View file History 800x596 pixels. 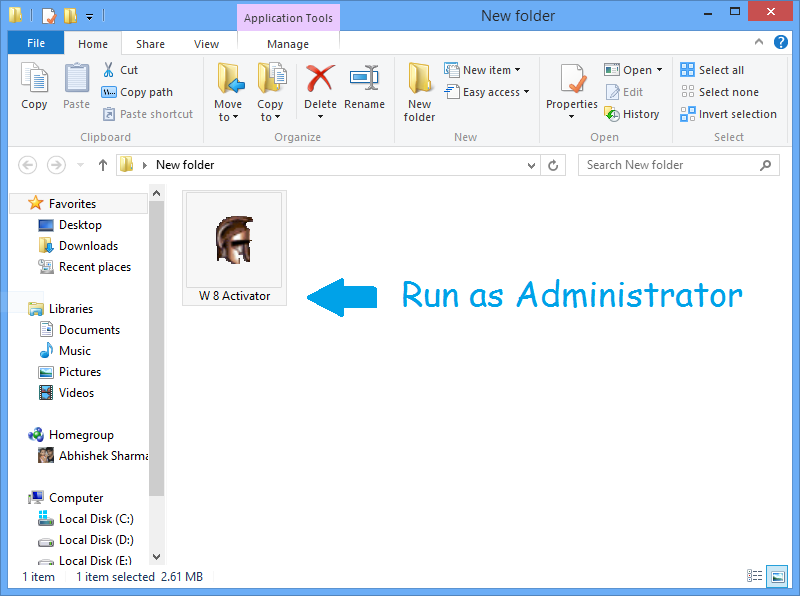[x=632, y=114]
